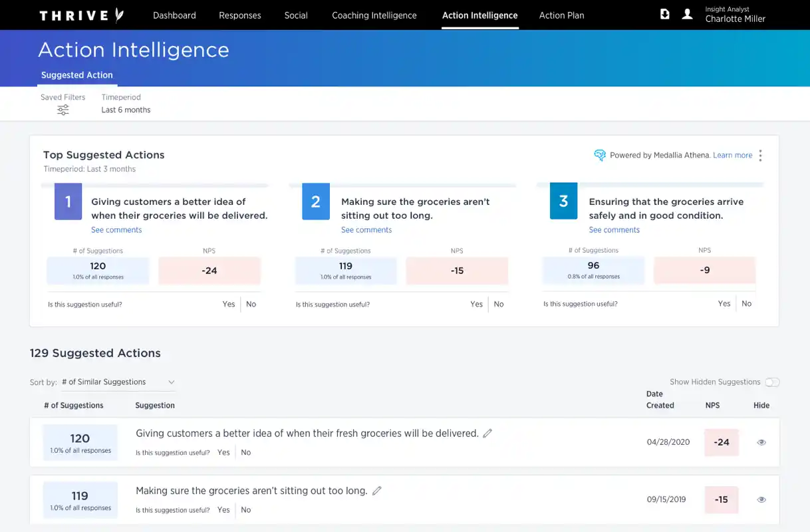Open the Action Plan nav item
This screenshot has width=810, height=532.
click(x=561, y=15)
